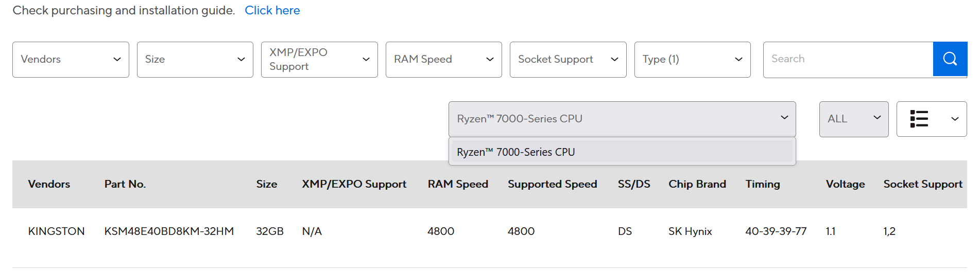Expand the Size filter dropdown
Viewport: 980px width, 273px height.
(195, 60)
